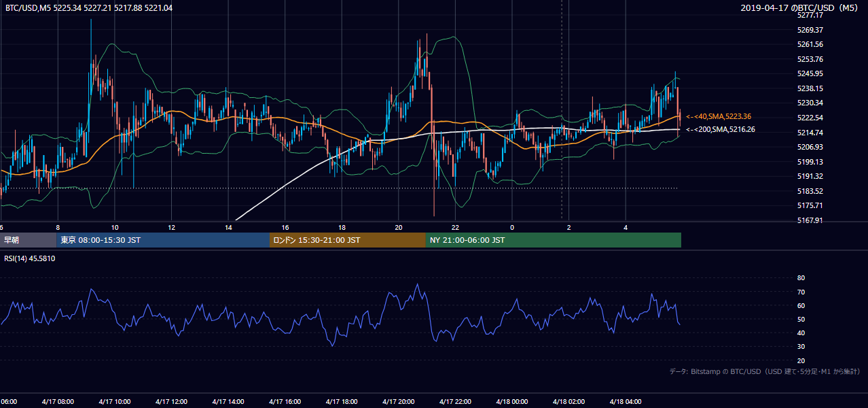Click RSI scale value 70
Viewport: 868px width, 408px height.
pos(801,292)
